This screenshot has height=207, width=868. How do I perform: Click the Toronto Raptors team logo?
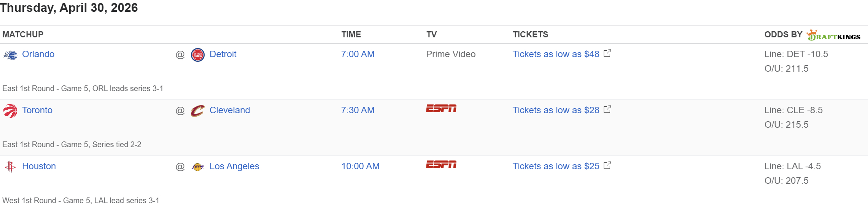tap(10, 111)
